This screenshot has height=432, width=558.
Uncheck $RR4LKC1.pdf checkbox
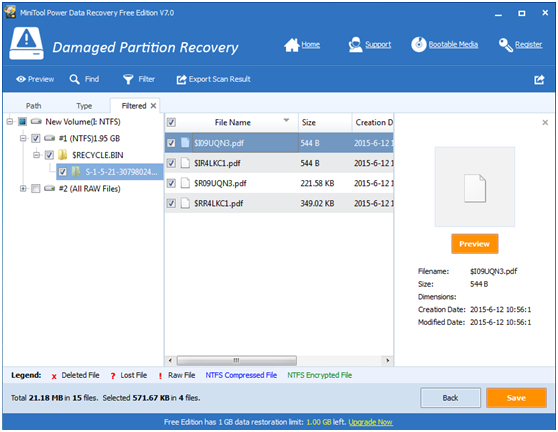pos(171,204)
